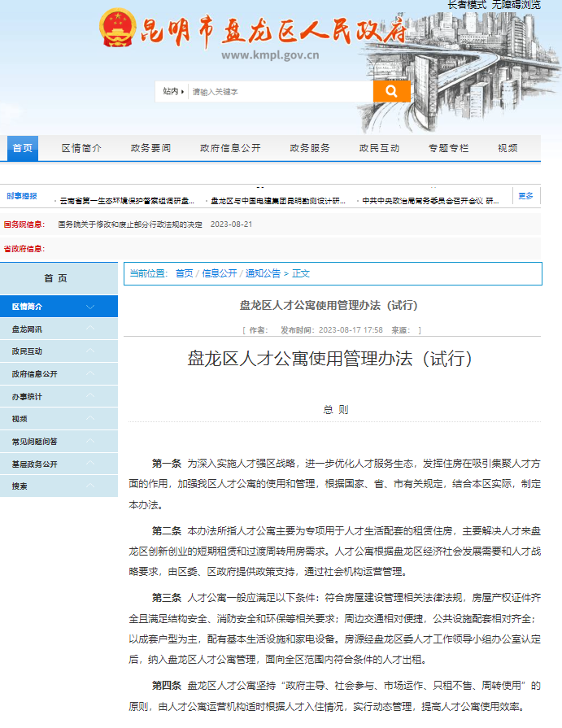Open the 站内 search scope dropdown

(172, 91)
